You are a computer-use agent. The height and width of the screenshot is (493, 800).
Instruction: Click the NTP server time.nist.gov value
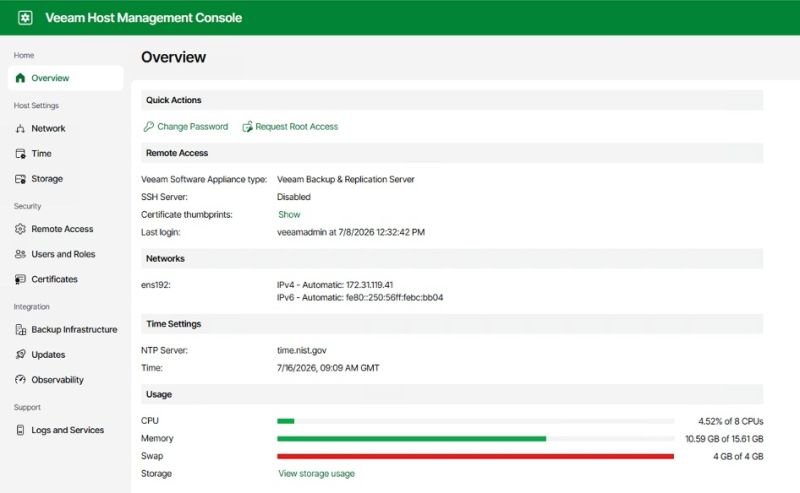302,351
